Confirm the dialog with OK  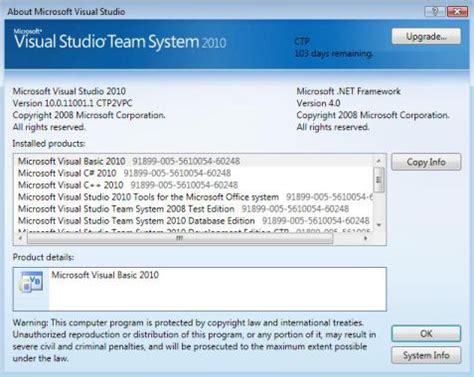click(x=426, y=334)
